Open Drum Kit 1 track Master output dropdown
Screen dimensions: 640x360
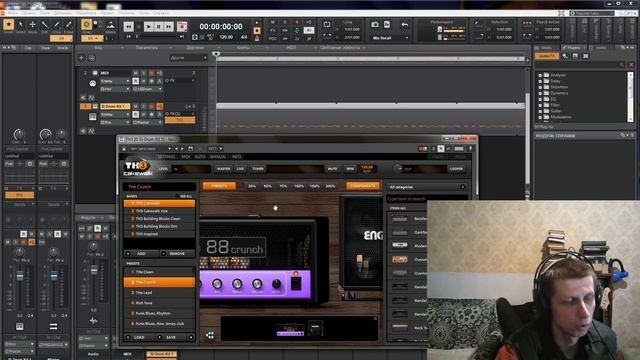pos(147,122)
